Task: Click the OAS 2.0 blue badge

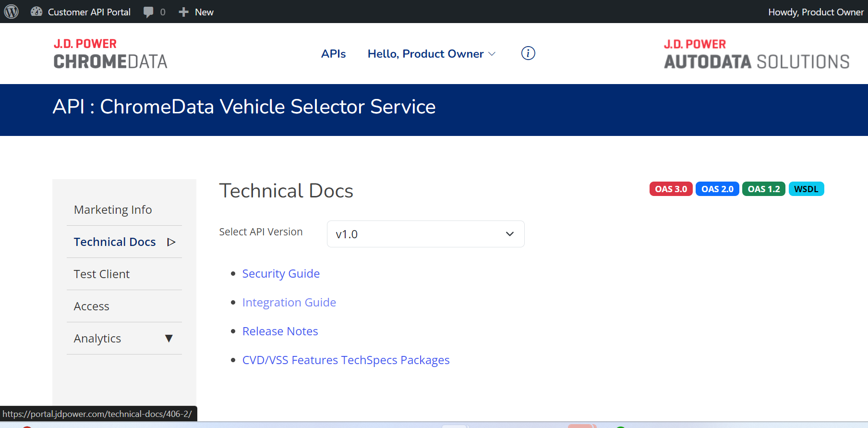Action: pos(717,189)
